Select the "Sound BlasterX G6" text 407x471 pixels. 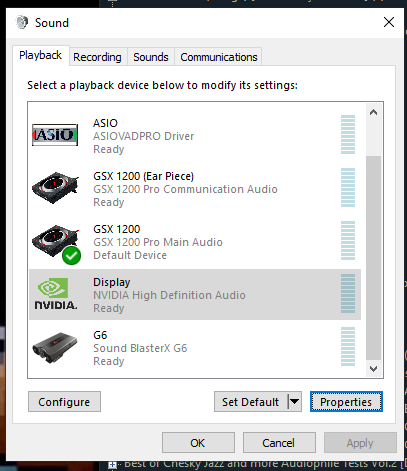(x=140, y=348)
